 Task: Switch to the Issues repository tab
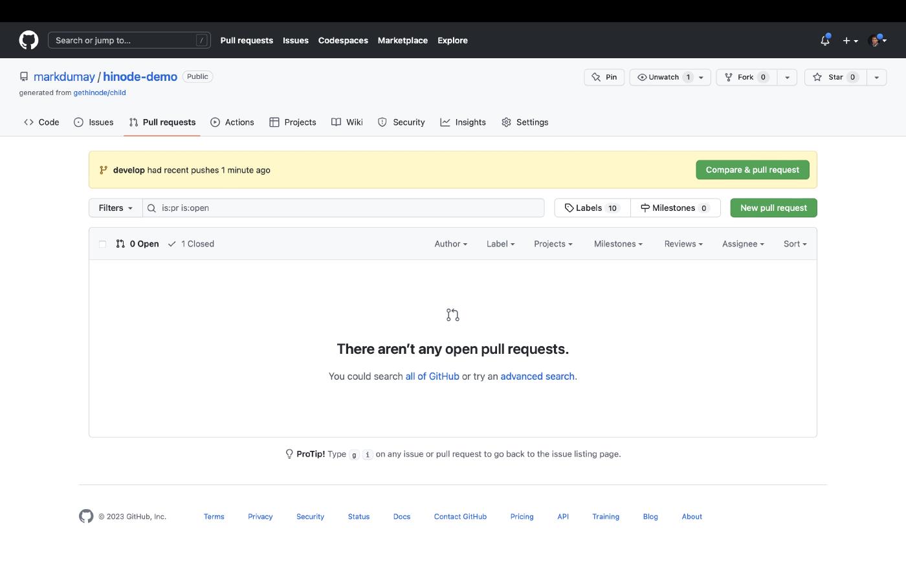tap(94, 122)
